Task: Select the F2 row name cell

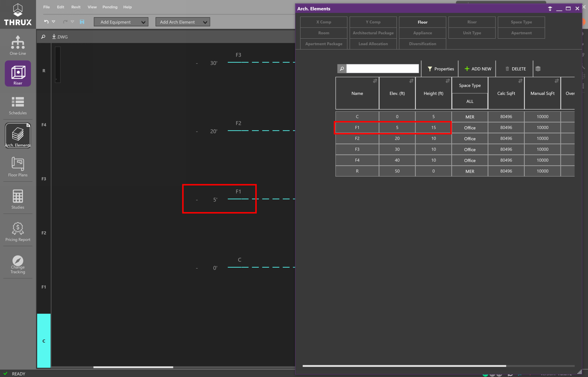Action: [357, 139]
